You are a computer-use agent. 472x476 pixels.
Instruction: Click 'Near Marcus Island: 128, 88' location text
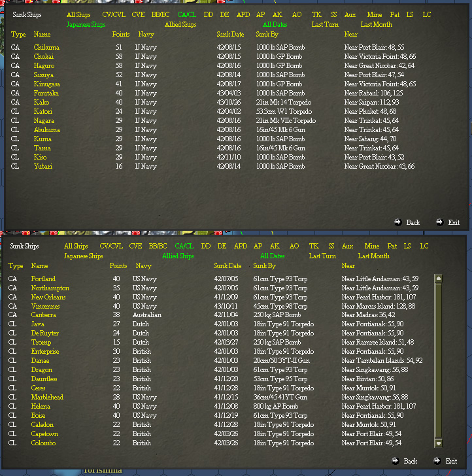(x=379, y=306)
